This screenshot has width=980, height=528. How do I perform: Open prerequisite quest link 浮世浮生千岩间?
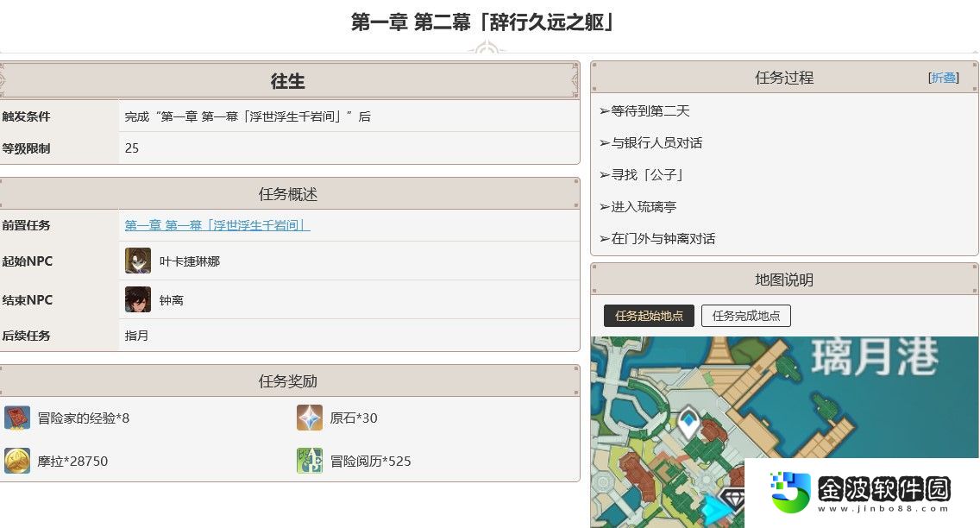pyautogui.click(x=217, y=225)
